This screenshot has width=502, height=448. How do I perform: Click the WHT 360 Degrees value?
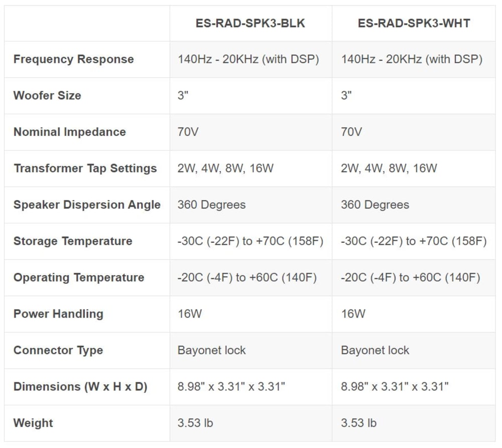pos(375,205)
